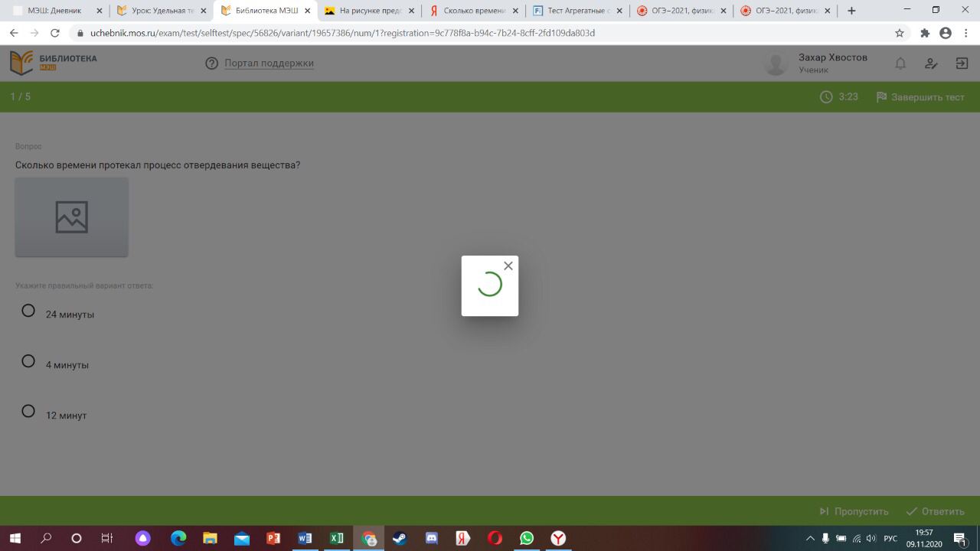
Task: Open Word from taskbar
Action: pyautogui.click(x=305, y=538)
